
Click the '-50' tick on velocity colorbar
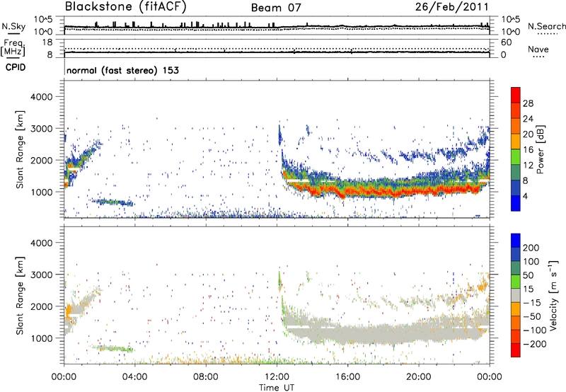click(532, 316)
